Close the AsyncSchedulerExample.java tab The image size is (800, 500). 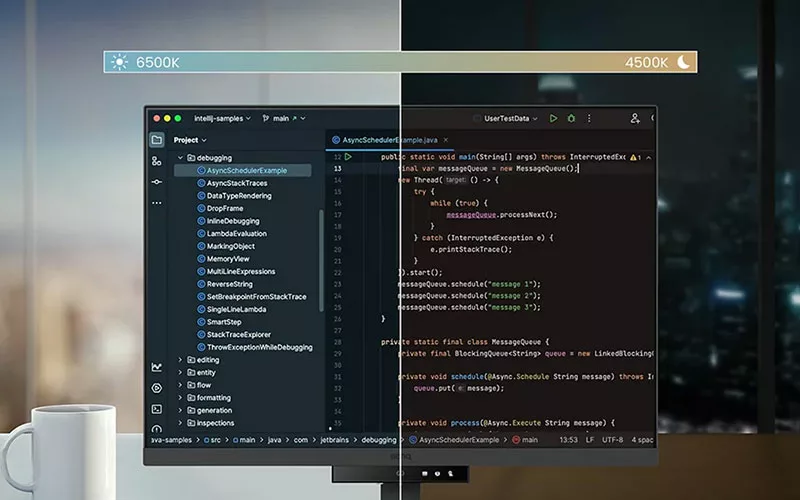point(445,141)
